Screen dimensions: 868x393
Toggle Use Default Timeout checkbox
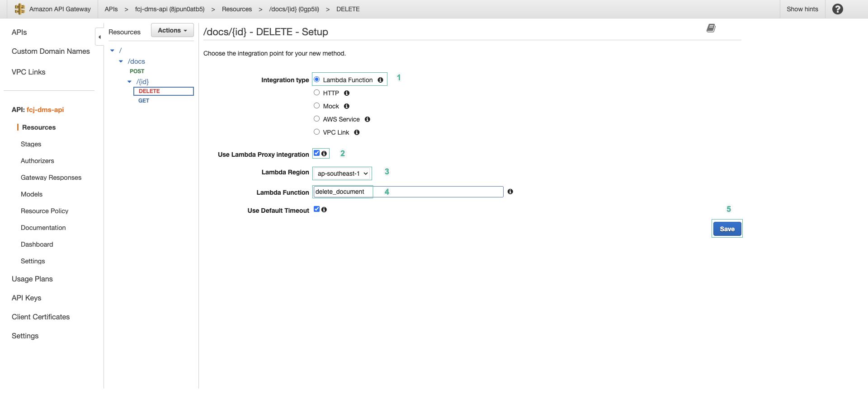click(317, 209)
